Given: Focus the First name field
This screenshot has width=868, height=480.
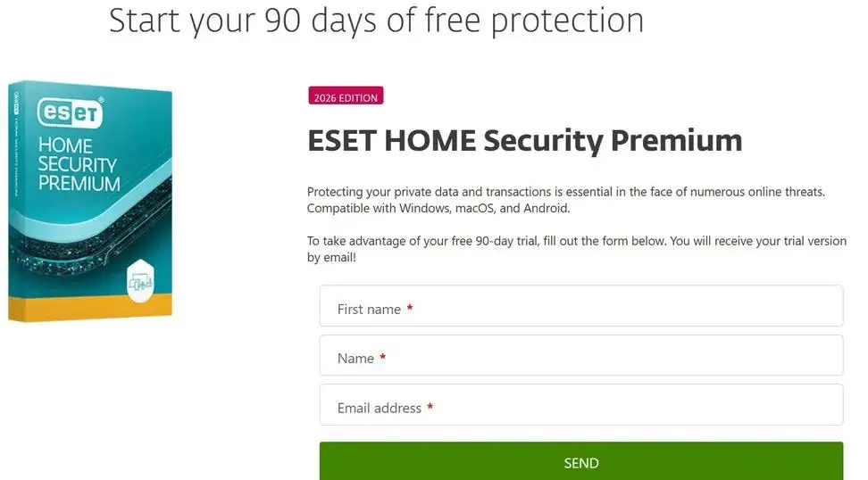Looking at the screenshot, I should tap(581, 306).
